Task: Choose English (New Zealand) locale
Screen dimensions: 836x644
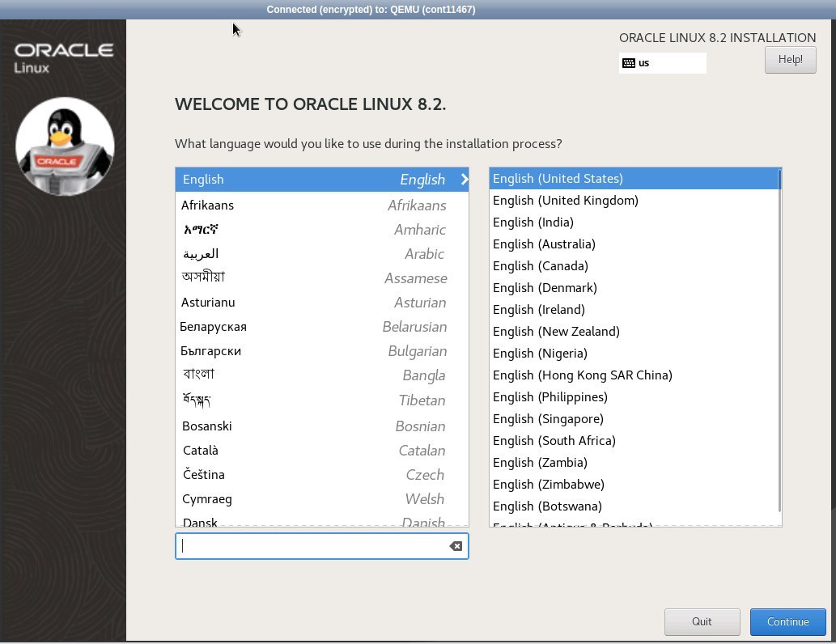Action: click(634, 332)
